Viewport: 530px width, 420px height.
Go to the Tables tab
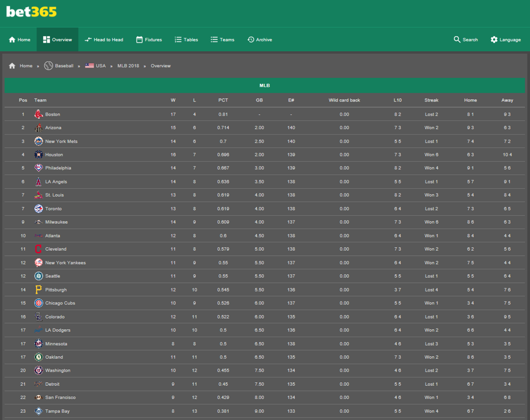click(x=186, y=40)
